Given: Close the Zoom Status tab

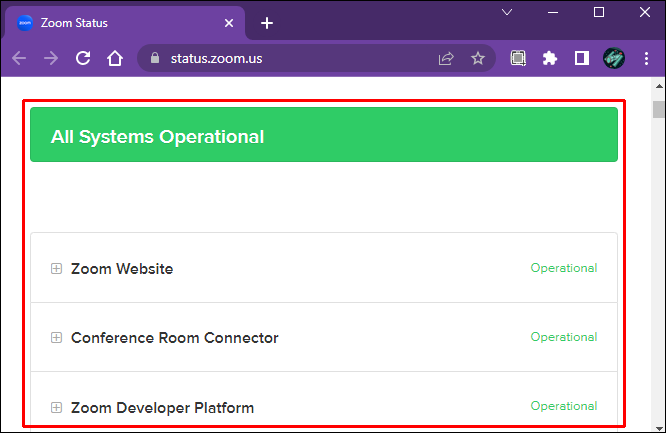Looking at the screenshot, I should tap(229, 22).
